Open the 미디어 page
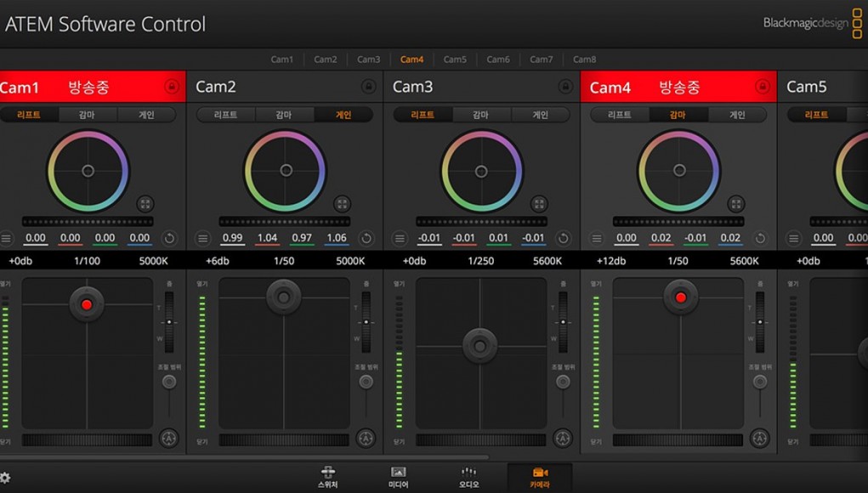The width and height of the screenshot is (868, 493). click(x=398, y=477)
